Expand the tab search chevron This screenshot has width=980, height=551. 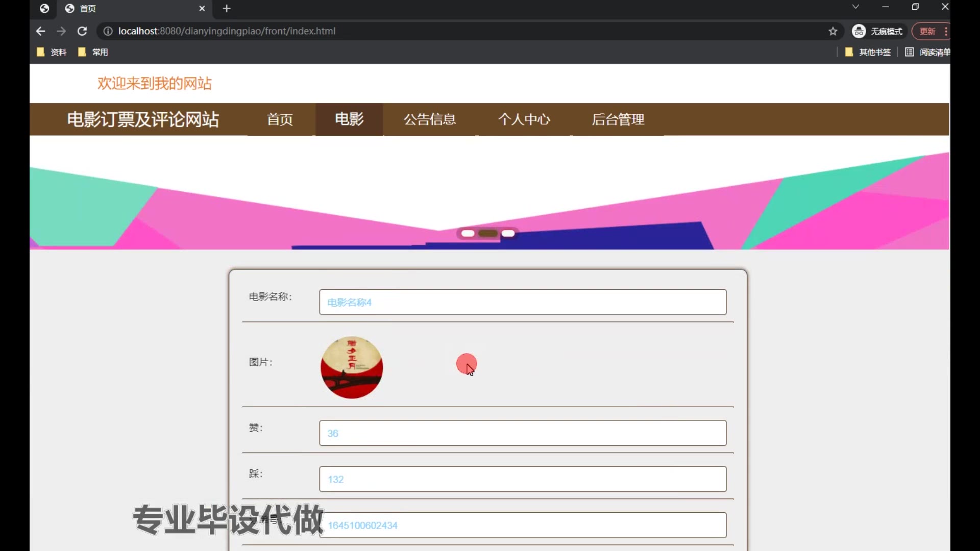[x=855, y=7]
